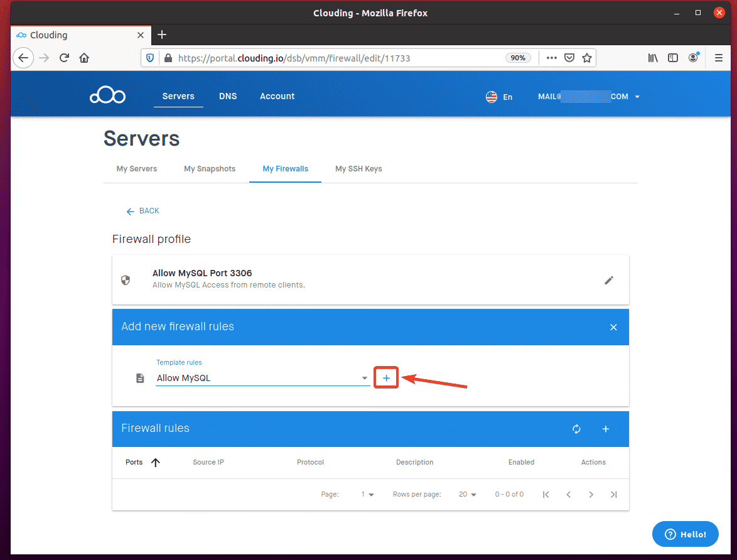The height and width of the screenshot is (560, 737).
Task: Reload the page in Firefox
Action: coord(64,58)
